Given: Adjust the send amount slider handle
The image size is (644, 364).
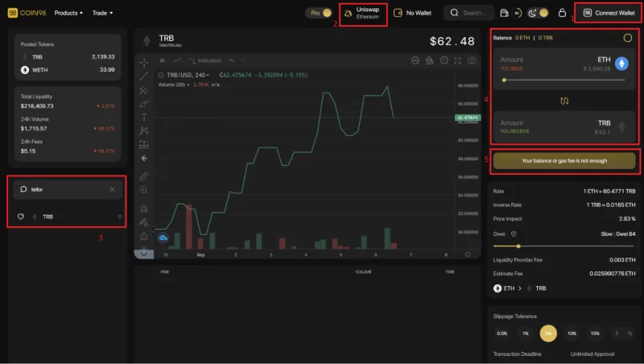Looking at the screenshot, I should pos(504,80).
